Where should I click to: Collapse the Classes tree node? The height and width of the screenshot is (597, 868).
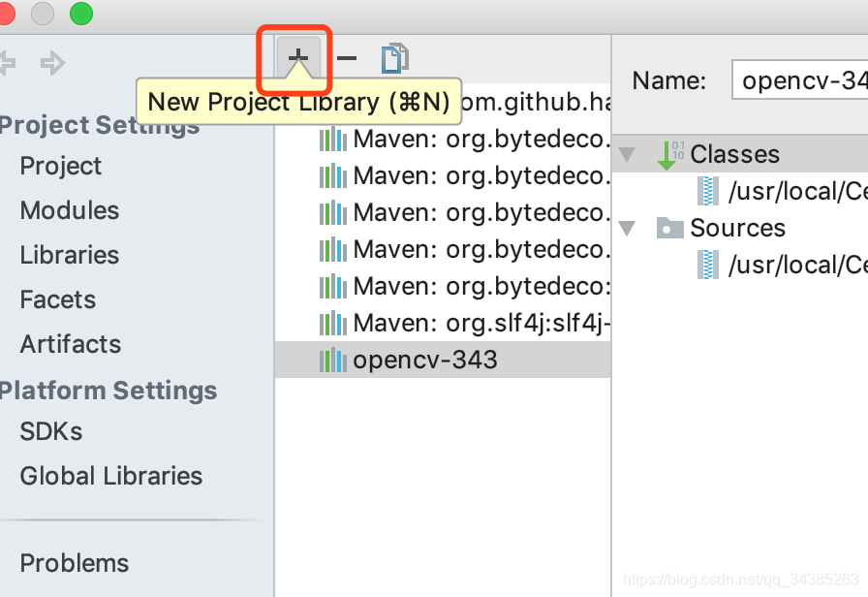point(627,153)
